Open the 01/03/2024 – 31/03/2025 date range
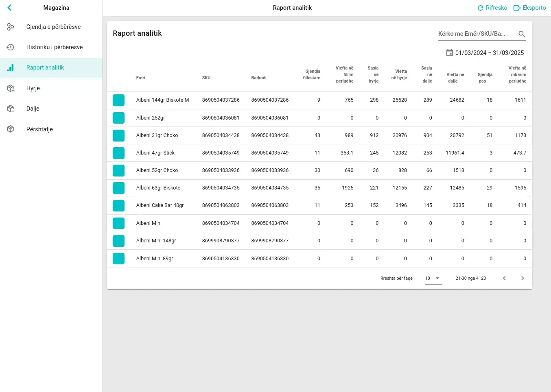The width and height of the screenshot is (551, 392). pyautogui.click(x=489, y=53)
